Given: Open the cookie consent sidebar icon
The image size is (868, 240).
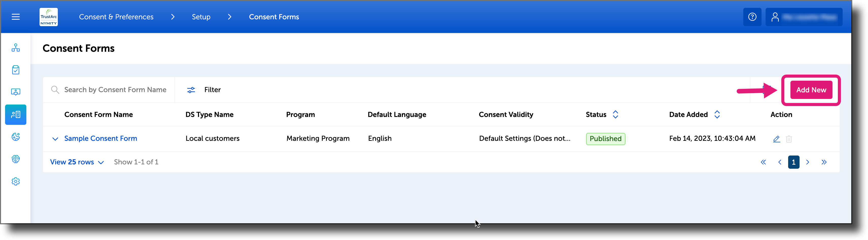Looking at the screenshot, I should tap(15, 137).
